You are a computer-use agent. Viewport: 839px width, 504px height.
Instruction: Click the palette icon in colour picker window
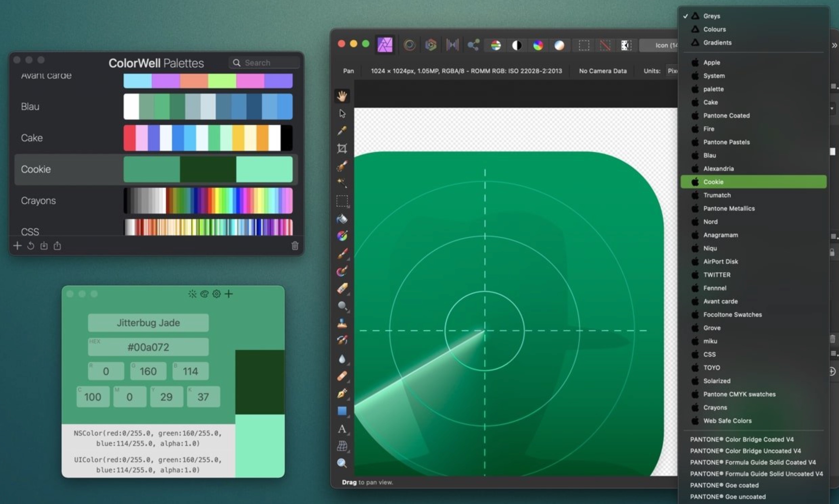click(x=204, y=294)
